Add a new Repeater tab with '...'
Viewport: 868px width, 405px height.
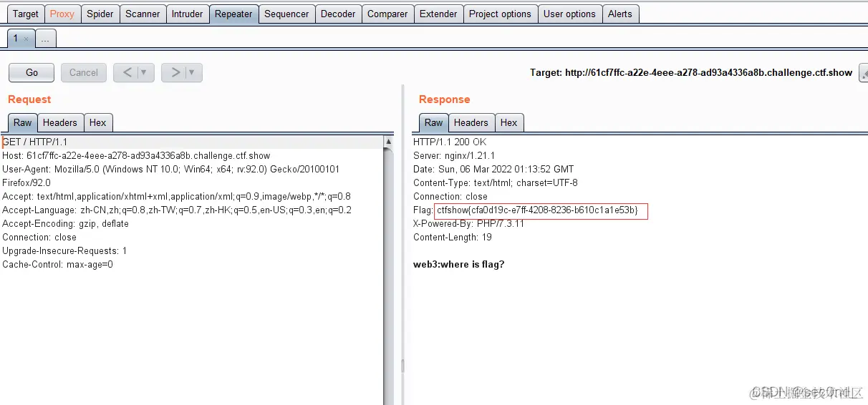coord(45,39)
